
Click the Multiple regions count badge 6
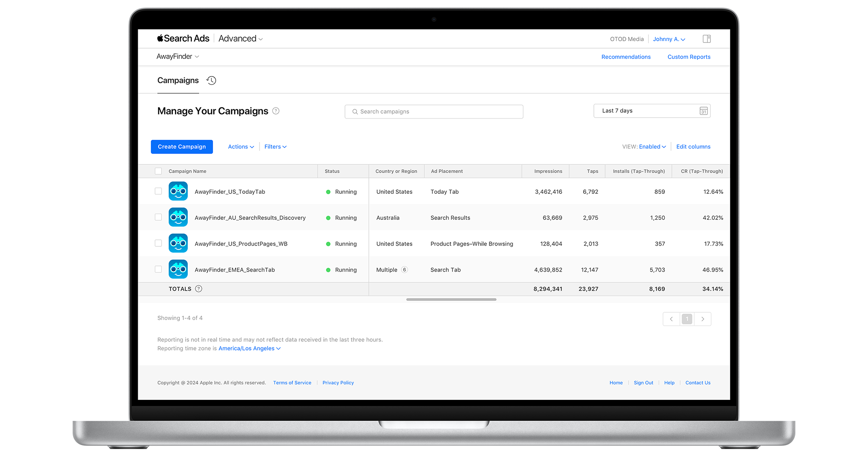404,270
